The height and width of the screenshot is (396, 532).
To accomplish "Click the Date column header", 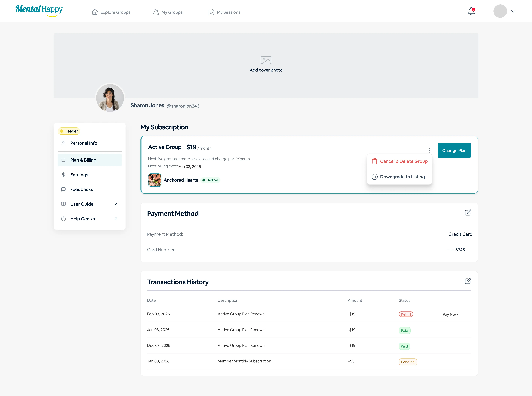I will 151,300.
